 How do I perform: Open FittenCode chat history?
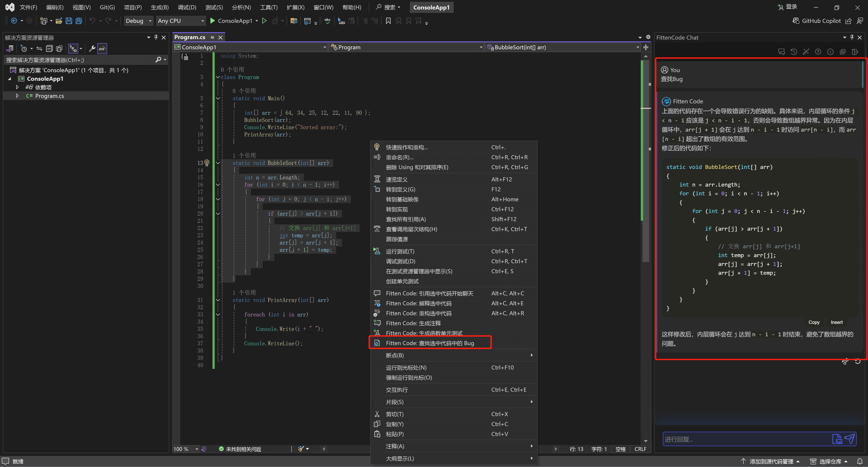pyautogui.click(x=794, y=52)
